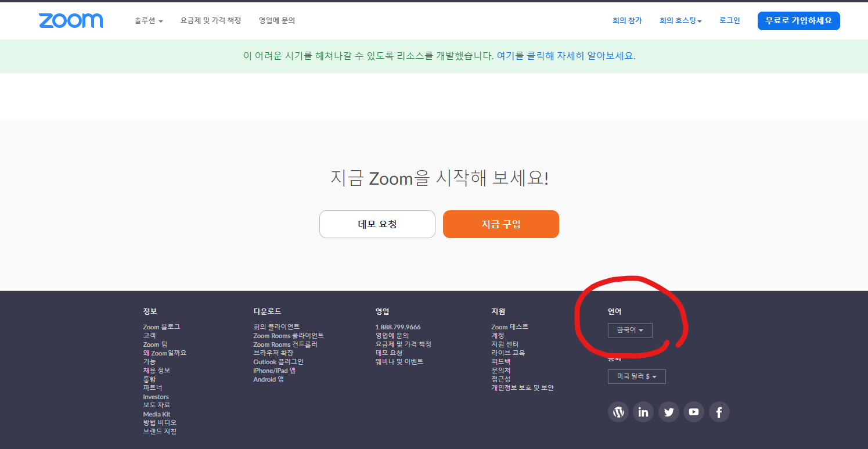868x449 pixels.
Task: Open the 개인정보 보호 및 보안 link
Action: click(x=523, y=388)
